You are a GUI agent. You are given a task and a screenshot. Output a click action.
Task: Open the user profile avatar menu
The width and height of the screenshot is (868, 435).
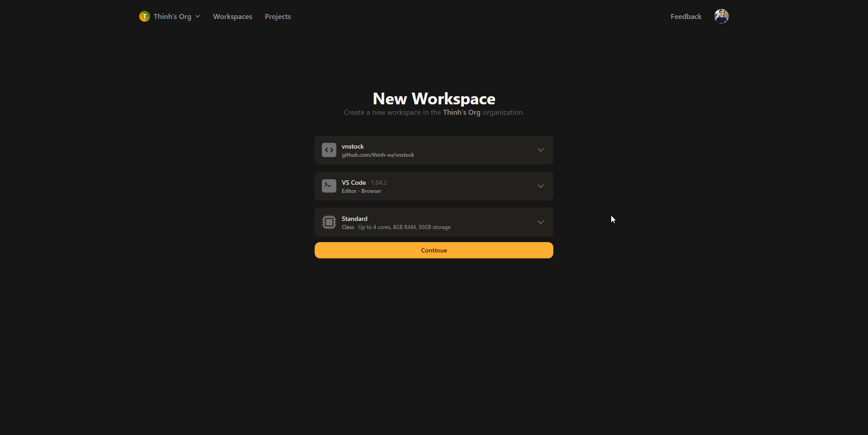click(721, 16)
